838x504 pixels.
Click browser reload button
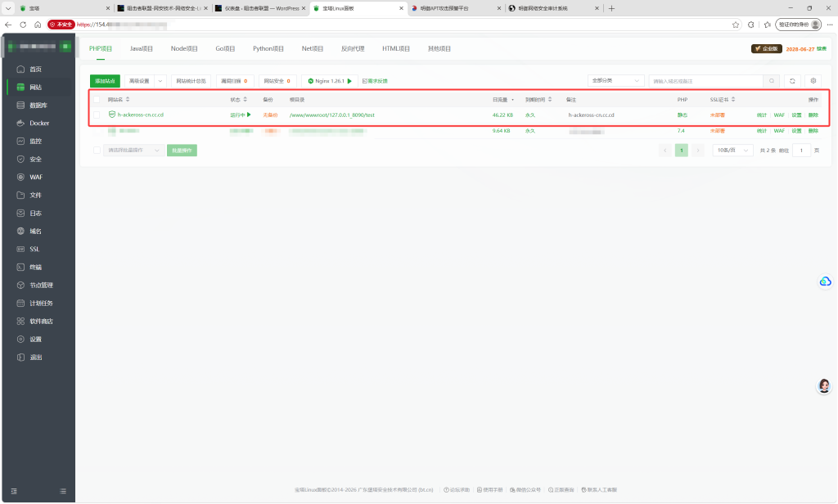pos(23,25)
